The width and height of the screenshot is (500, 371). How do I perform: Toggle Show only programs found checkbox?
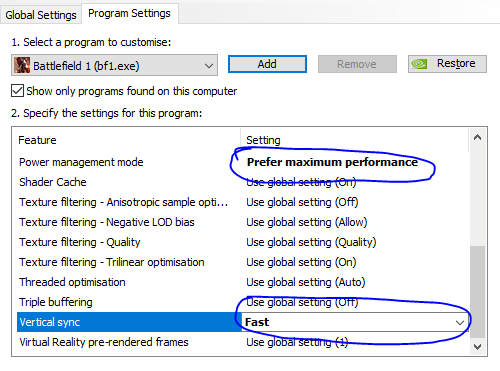(17, 91)
